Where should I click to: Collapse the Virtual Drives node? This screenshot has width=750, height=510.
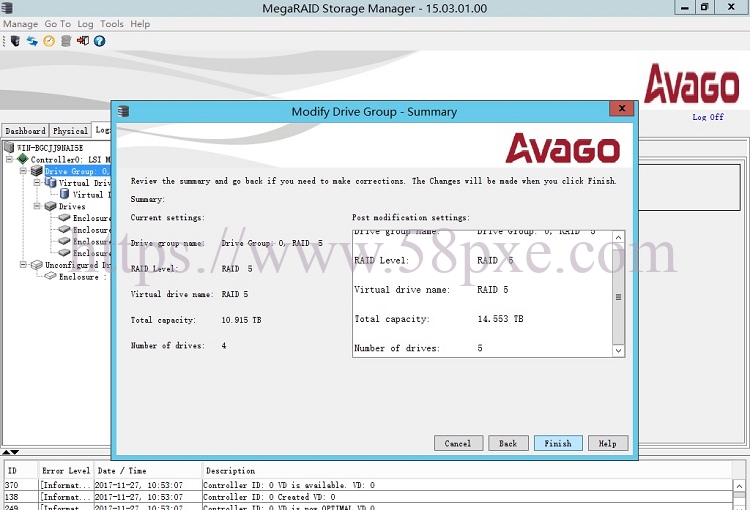(37, 182)
